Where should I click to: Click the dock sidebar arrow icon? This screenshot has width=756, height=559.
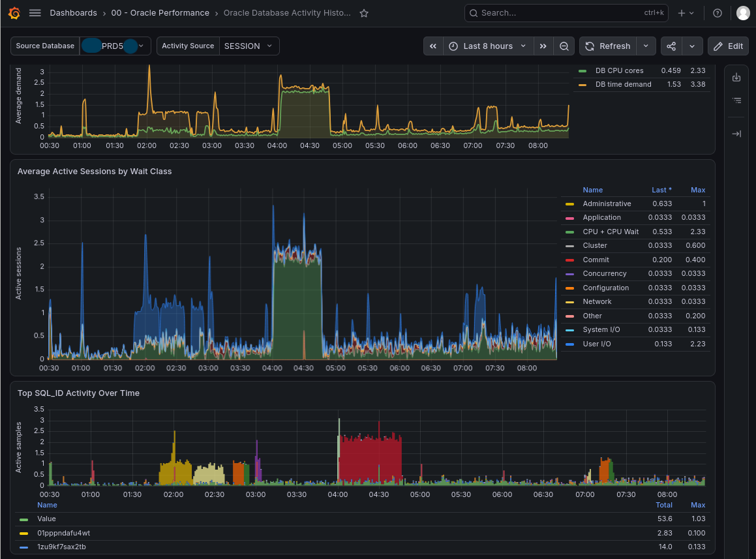(736, 134)
